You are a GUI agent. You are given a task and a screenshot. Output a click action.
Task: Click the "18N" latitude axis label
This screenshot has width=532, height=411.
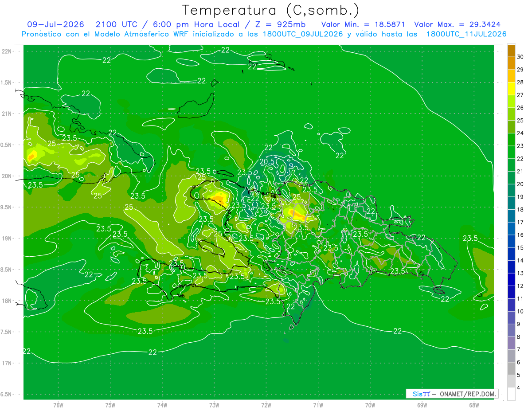pyautogui.click(x=8, y=301)
